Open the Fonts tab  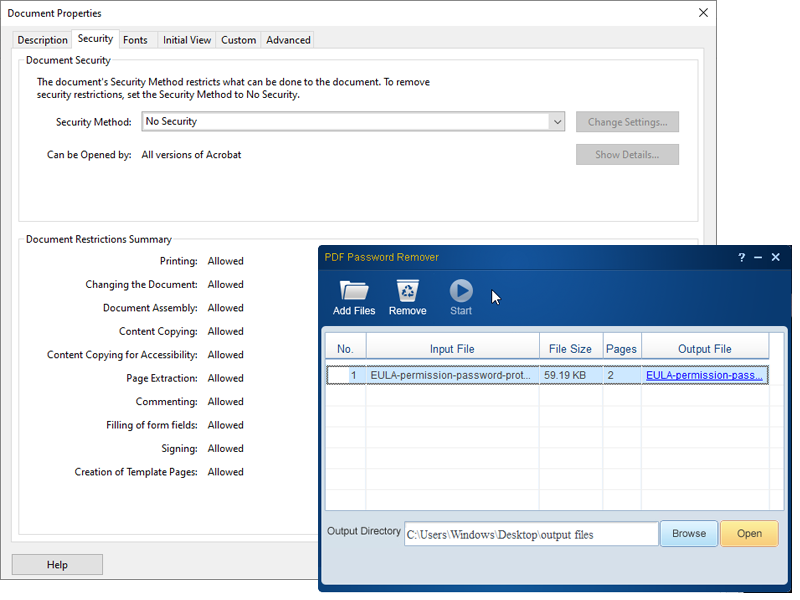click(135, 40)
